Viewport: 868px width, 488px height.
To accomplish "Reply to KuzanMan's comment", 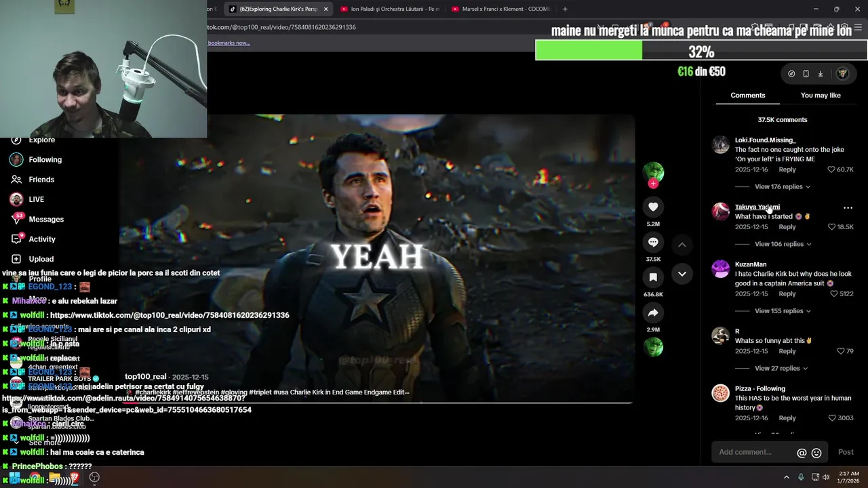I will point(787,294).
